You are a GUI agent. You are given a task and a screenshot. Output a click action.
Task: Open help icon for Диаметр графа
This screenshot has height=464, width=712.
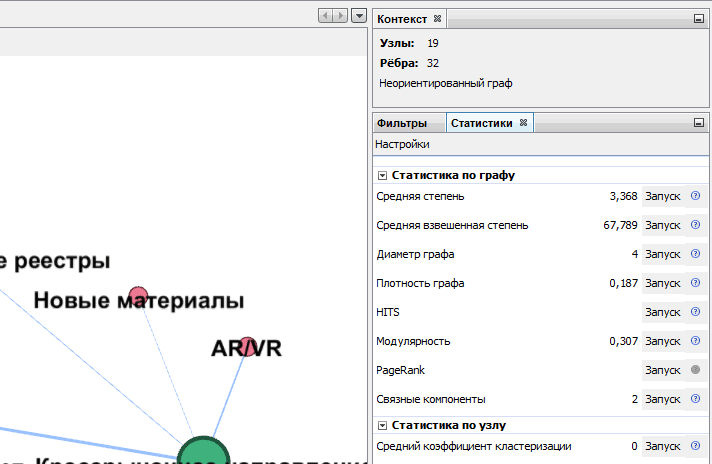coord(695,254)
